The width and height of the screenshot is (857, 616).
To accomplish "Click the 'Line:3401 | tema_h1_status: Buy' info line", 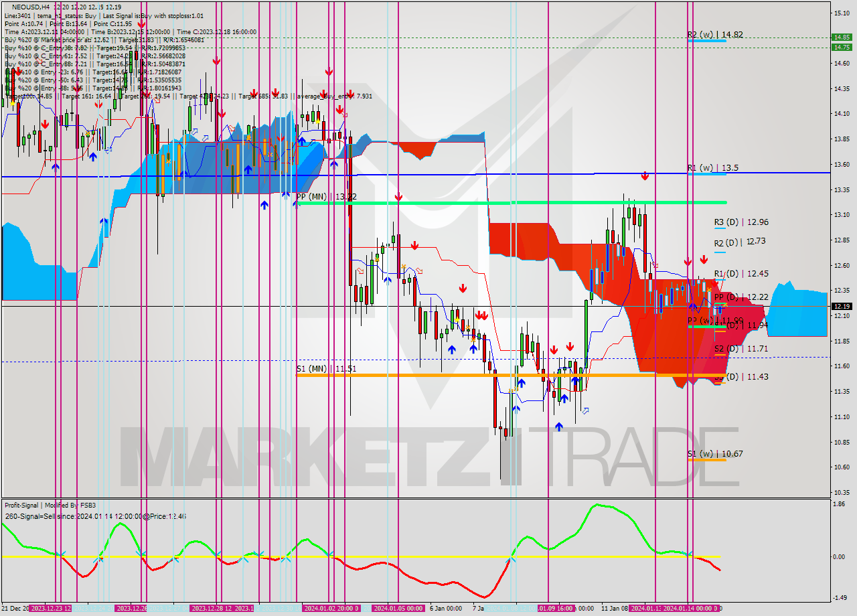I will coord(104,15).
